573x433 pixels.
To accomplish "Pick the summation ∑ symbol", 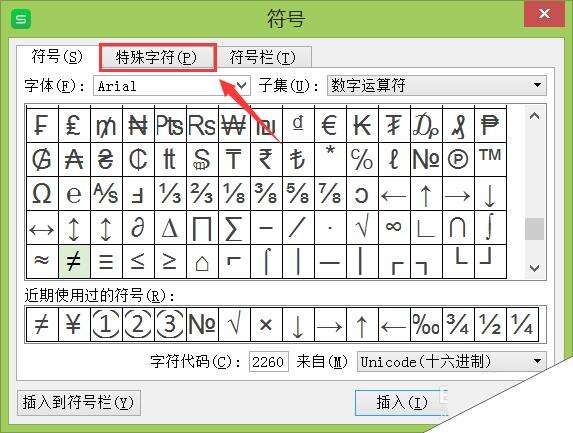I will click(x=234, y=228).
